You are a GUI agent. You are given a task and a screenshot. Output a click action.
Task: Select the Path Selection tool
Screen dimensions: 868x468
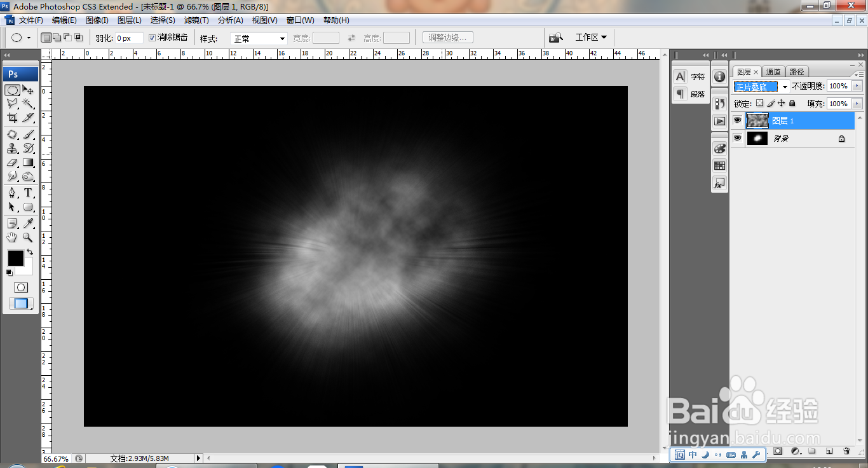tap(13, 207)
